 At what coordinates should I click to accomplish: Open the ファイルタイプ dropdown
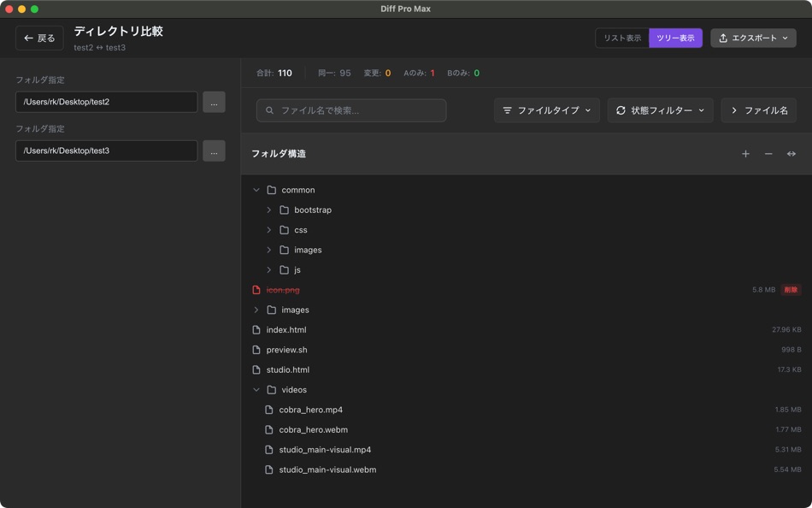point(547,109)
